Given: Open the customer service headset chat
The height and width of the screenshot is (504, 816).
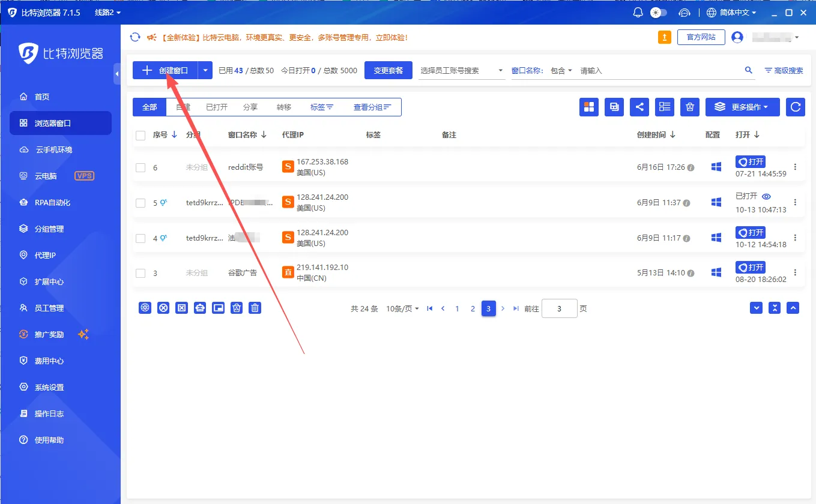Looking at the screenshot, I should click(x=685, y=13).
